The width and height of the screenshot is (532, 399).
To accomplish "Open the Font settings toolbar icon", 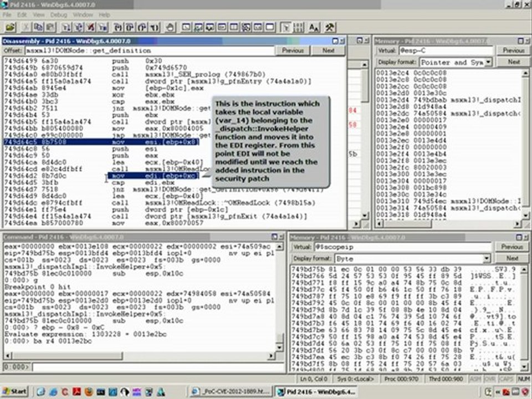I will coord(314,28).
